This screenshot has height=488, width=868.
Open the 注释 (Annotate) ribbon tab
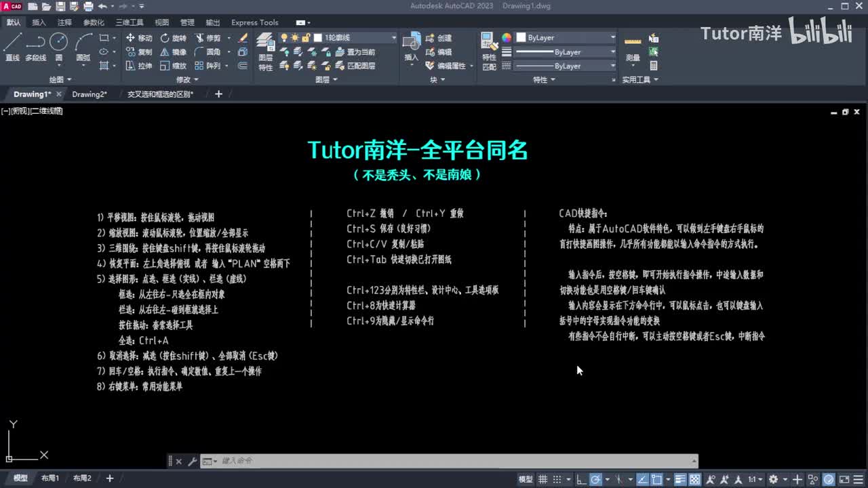click(64, 22)
